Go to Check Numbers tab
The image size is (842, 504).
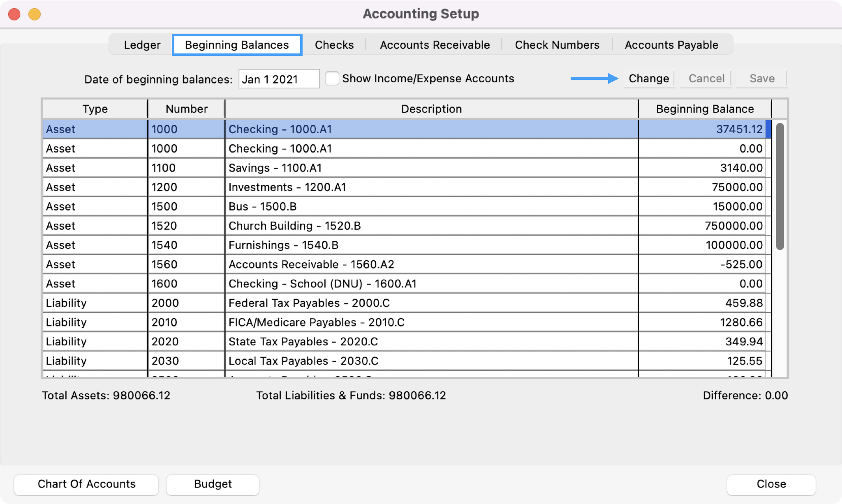[x=557, y=45]
